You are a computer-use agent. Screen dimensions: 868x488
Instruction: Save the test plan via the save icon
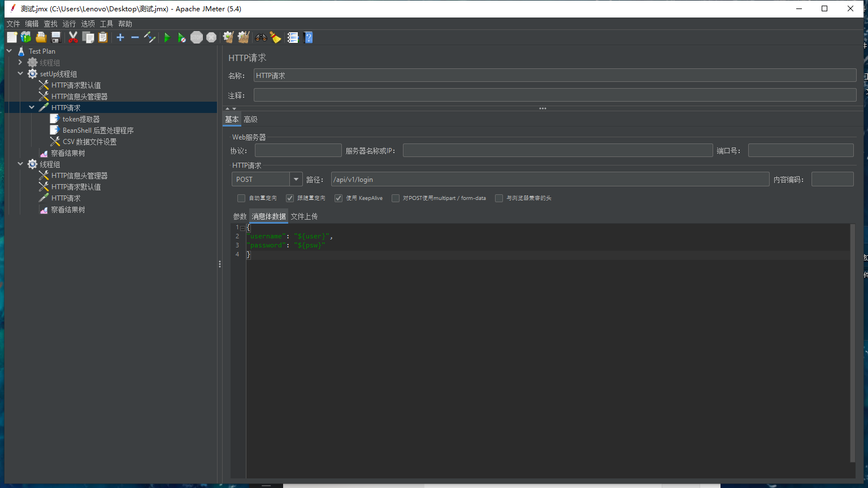click(56, 37)
